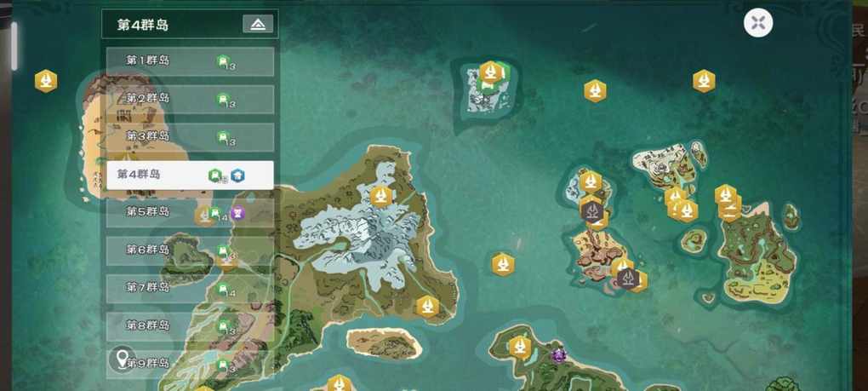
Task: Click the blue hexagon badge in 第4群岛 row
Action: (x=238, y=176)
